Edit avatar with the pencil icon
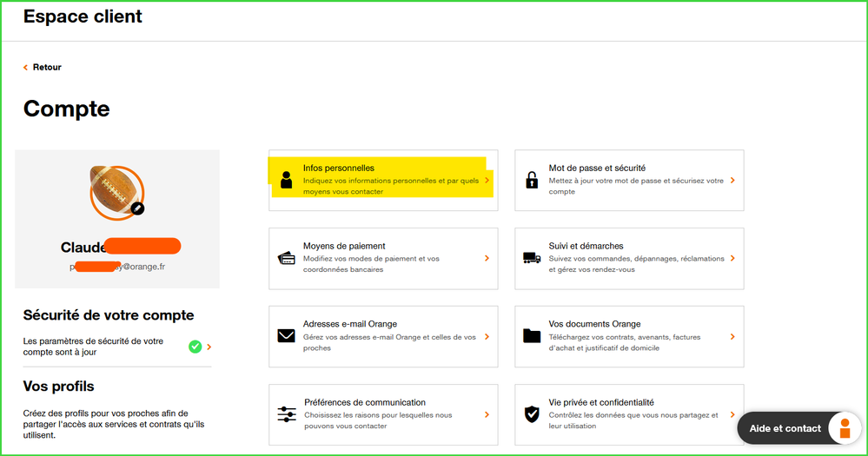Viewport: 868px width, 456px height. pos(137,208)
